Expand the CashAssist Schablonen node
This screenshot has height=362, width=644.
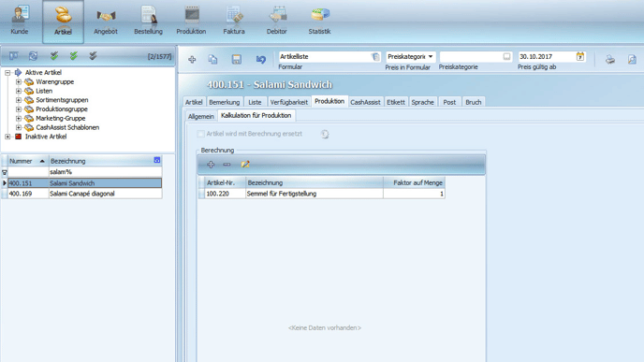pos(19,127)
